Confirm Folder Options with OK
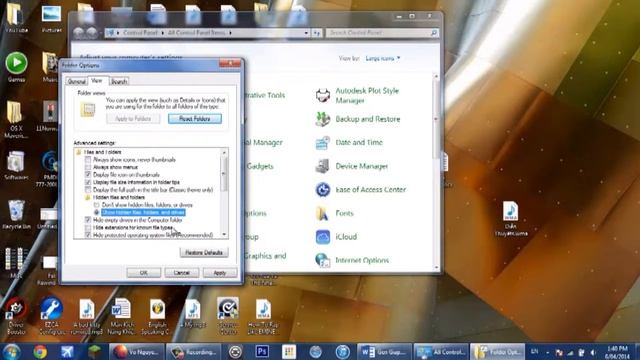Image resolution: width=640 pixels, height=360 pixels. (x=144, y=273)
